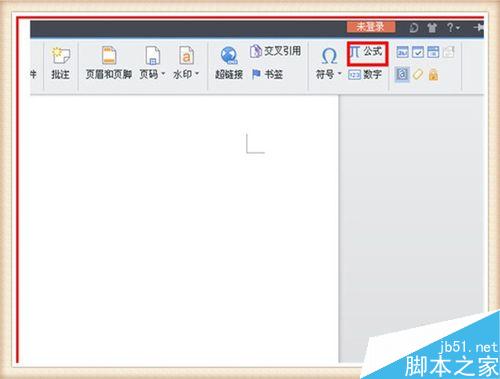Reset form fields with eraser icon
Image resolution: width=500 pixels, height=379 pixels.
[x=418, y=74]
